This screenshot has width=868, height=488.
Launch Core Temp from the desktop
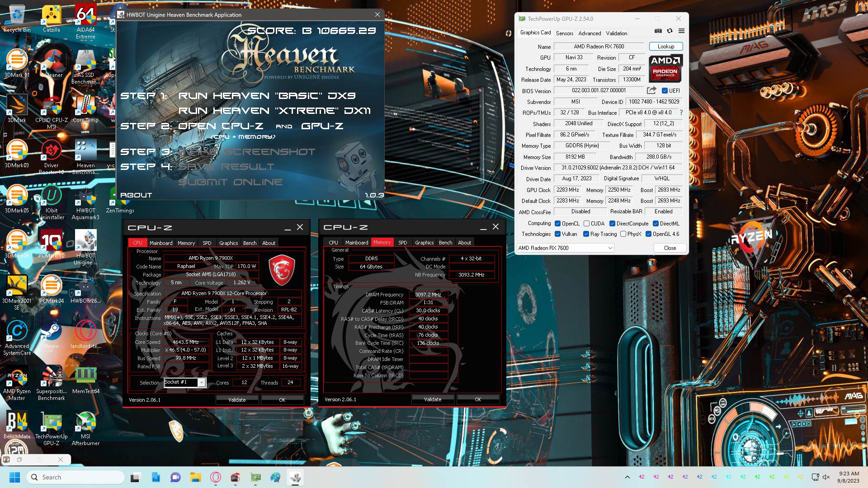point(85,109)
